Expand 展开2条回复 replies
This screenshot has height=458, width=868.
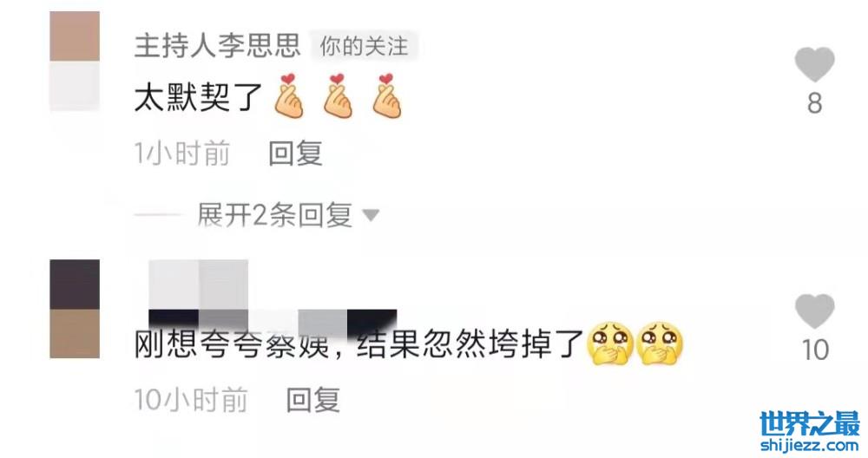[x=274, y=214]
